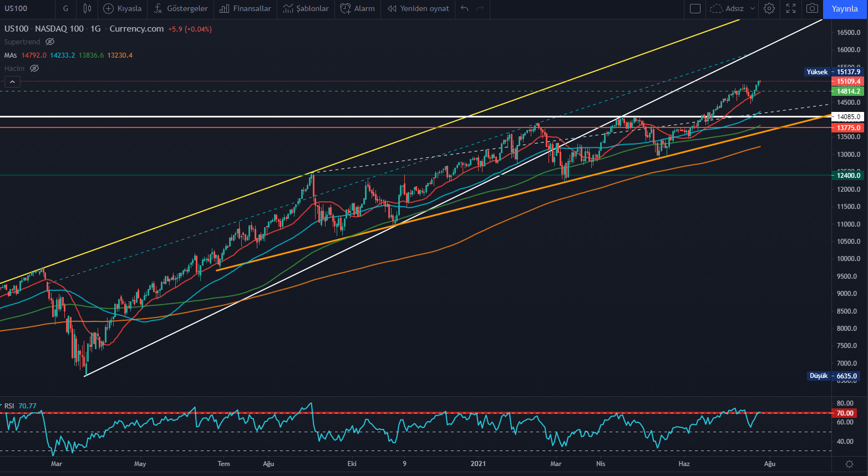Click the 14792.0 red MA value
This screenshot has height=476, width=868.
click(x=34, y=55)
